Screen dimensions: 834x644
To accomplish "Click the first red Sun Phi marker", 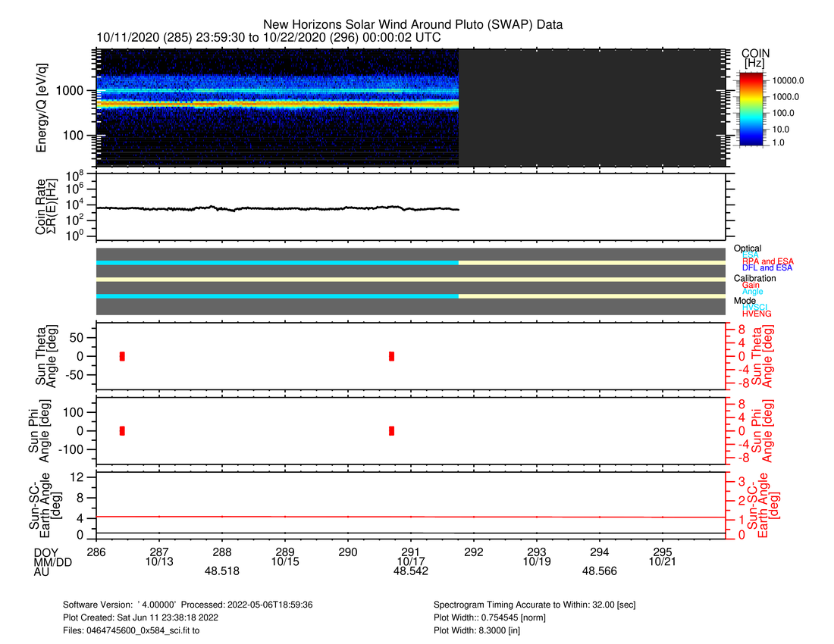I will pos(122,430).
